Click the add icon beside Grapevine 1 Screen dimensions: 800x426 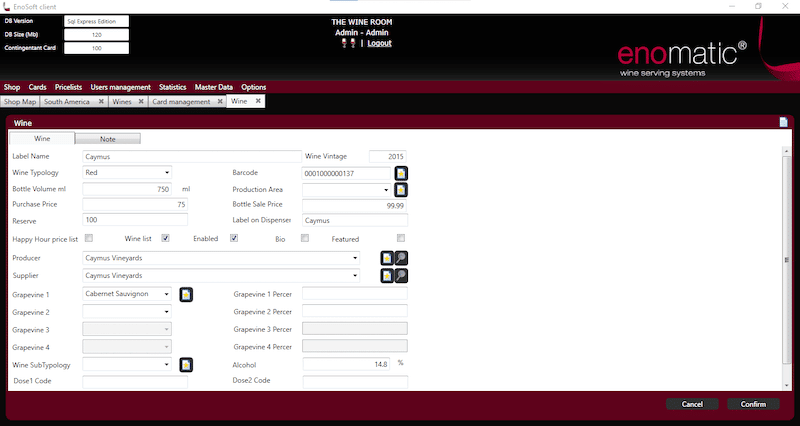pos(186,294)
